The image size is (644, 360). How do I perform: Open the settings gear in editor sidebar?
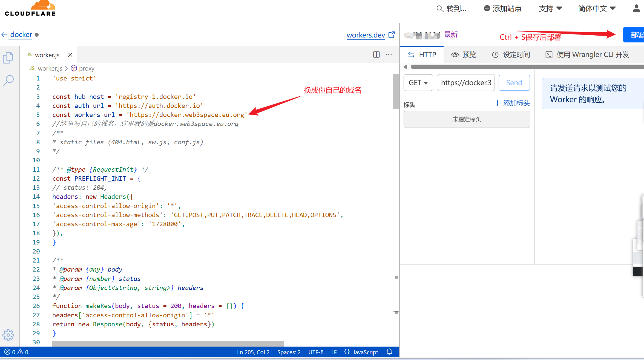click(8, 335)
